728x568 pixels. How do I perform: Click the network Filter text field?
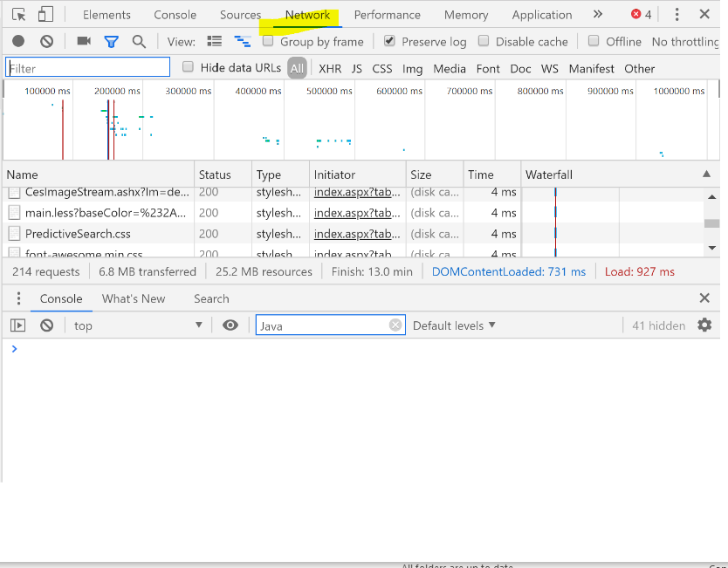[x=87, y=68]
